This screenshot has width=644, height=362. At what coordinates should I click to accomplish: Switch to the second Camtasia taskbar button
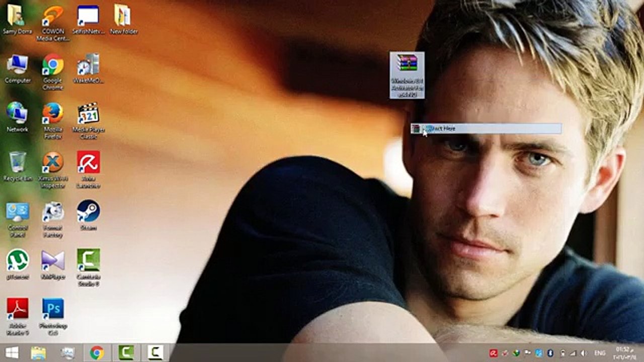(155, 353)
